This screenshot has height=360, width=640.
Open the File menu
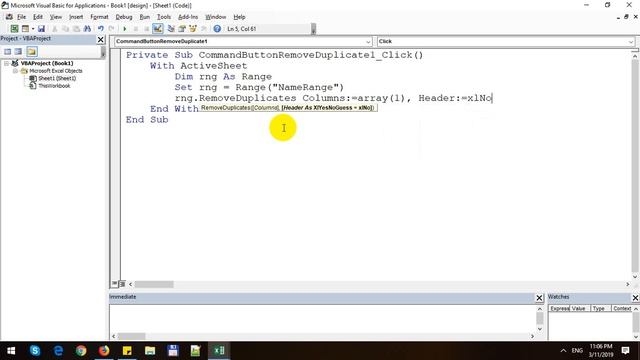pyautogui.click(x=21, y=17)
